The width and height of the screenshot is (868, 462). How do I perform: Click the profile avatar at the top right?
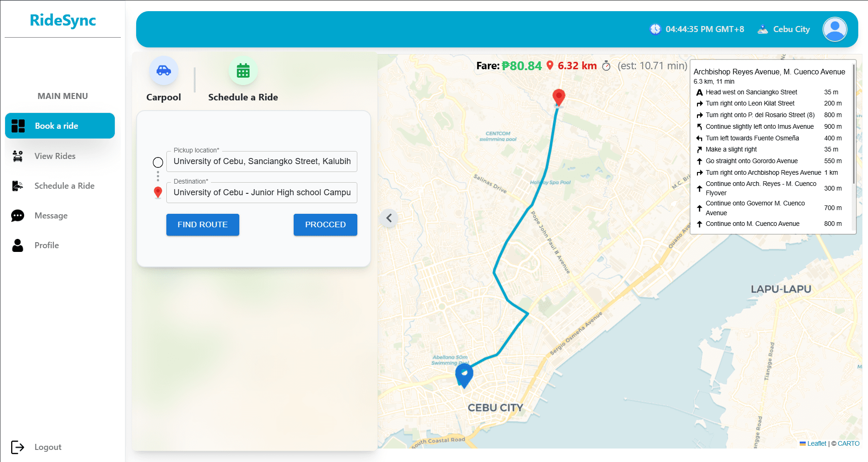(835, 29)
